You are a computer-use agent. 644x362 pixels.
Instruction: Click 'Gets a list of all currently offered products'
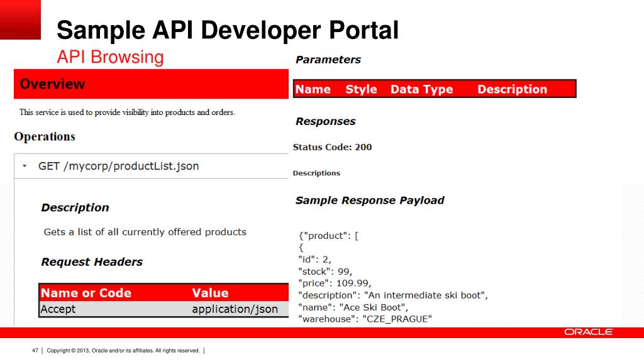pyautogui.click(x=145, y=232)
